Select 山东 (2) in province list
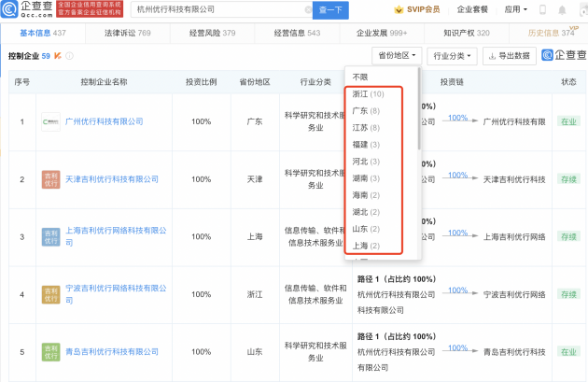The image size is (588, 382). (x=366, y=229)
